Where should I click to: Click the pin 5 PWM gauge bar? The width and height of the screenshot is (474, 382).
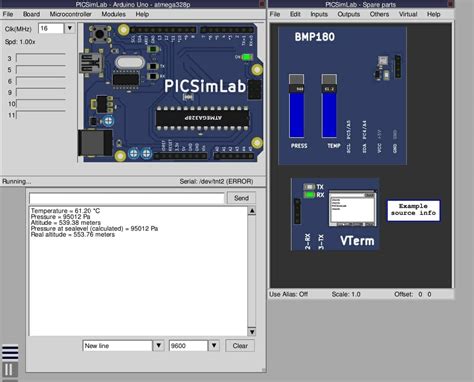[41, 70]
